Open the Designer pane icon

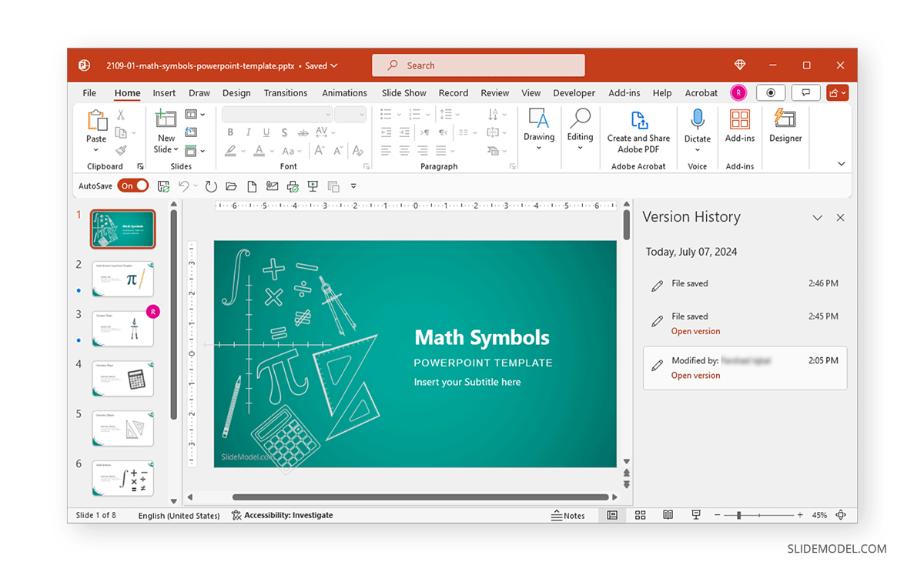pyautogui.click(x=785, y=119)
